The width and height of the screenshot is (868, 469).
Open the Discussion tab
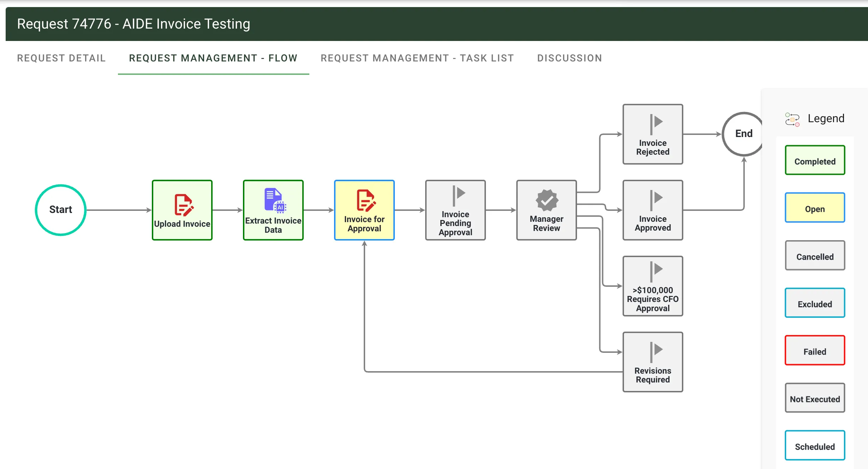click(x=570, y=58)
